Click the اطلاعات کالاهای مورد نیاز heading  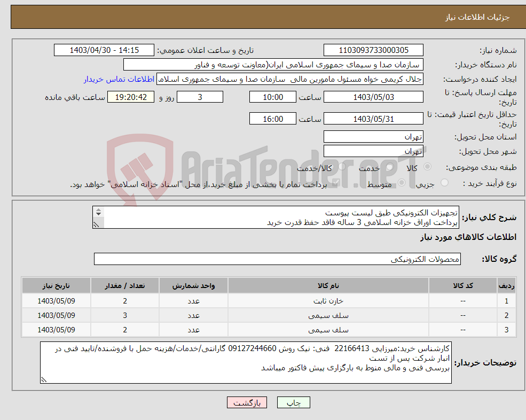(468, 237)
